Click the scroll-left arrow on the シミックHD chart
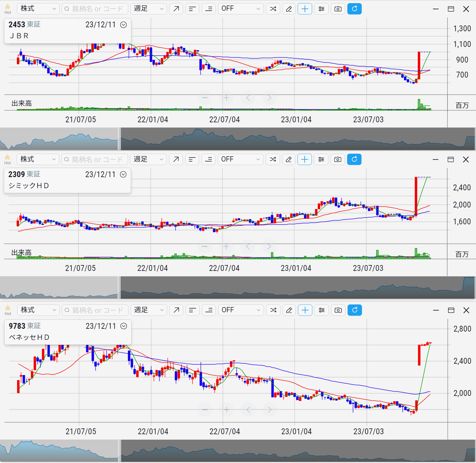476x463 pixels. pos(248,246)
